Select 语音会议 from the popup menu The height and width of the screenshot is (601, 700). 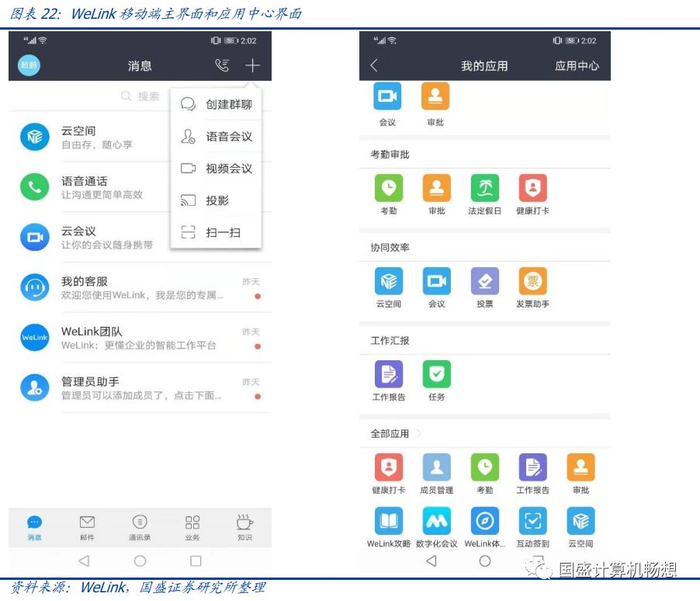coord(217,136)
